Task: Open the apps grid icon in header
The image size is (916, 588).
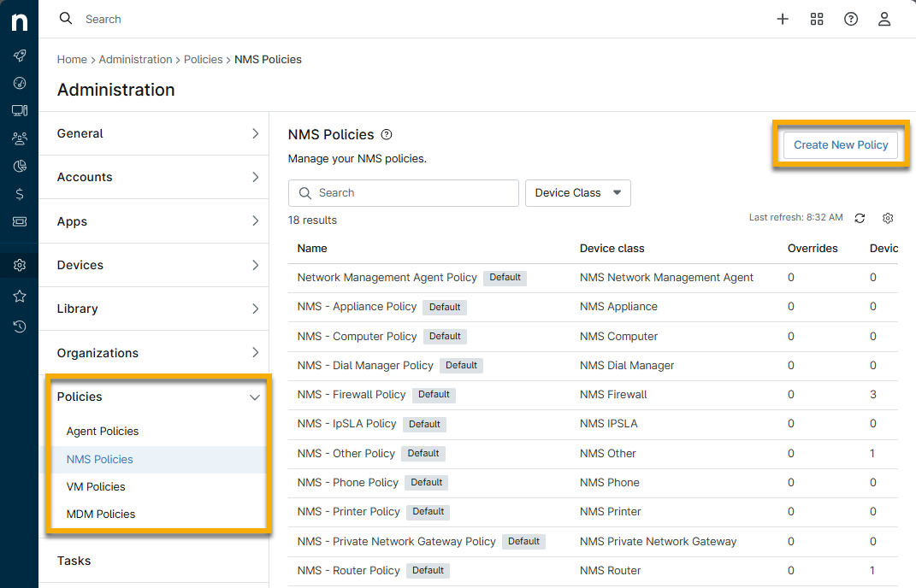Action: [x=816, y=19]
